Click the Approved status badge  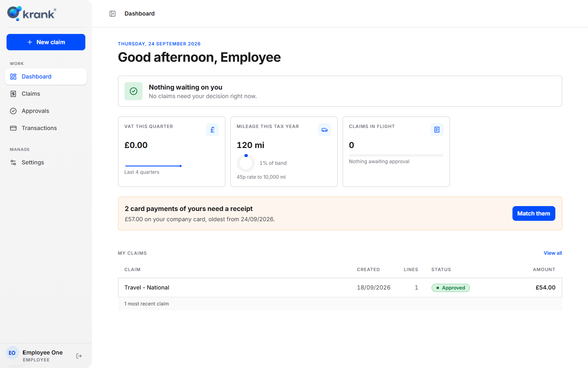tap(451, 288)
